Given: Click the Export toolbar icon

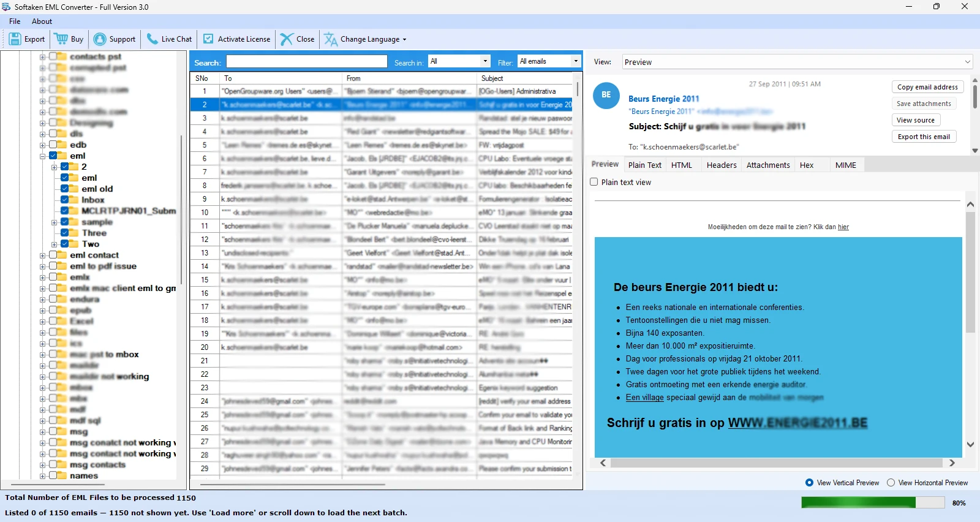Looking at the screenshot, I should pyautogui.click(x=15, y=39).
